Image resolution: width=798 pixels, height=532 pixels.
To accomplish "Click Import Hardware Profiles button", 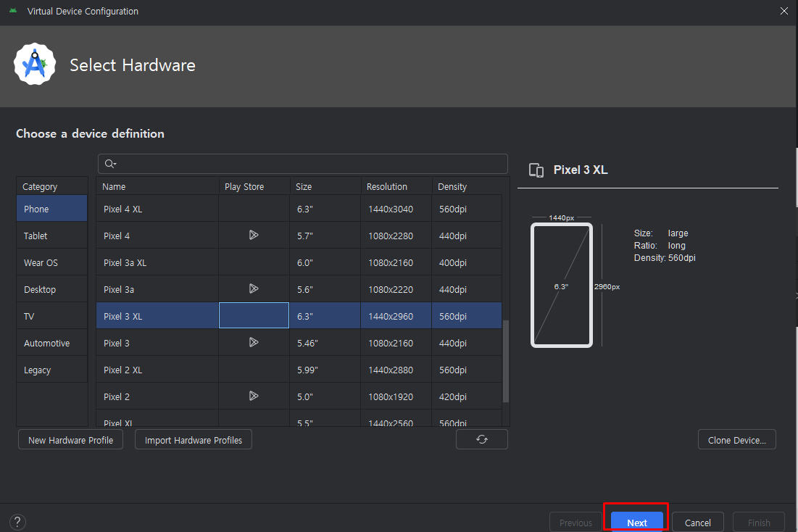I will (x=194, y=440).
